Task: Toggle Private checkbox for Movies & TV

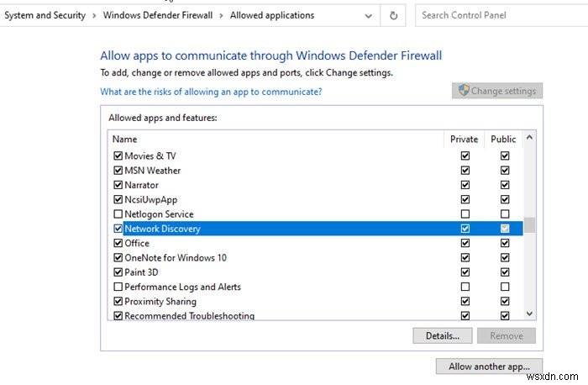Action: pyautogui.click(x=465, y=156)
